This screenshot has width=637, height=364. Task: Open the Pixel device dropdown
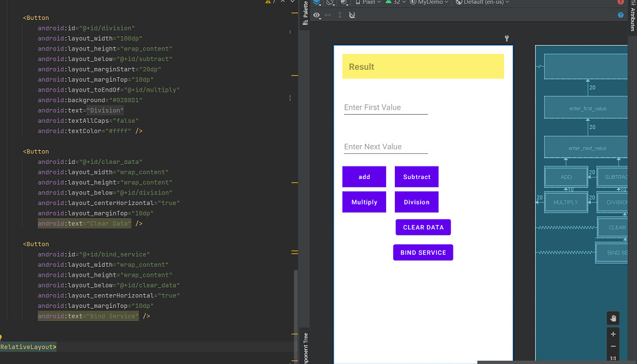368,2
